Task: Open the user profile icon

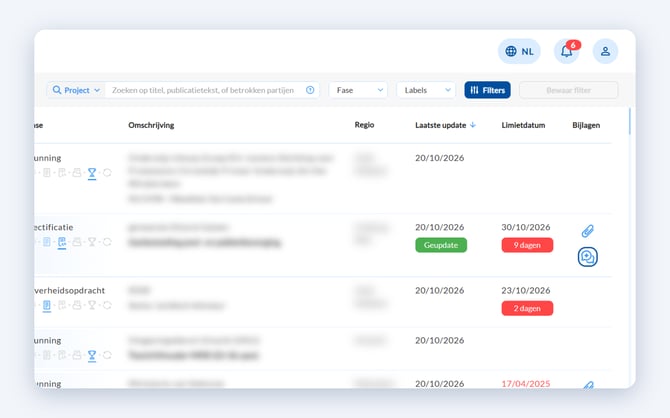Action: [x=605, y=51]
